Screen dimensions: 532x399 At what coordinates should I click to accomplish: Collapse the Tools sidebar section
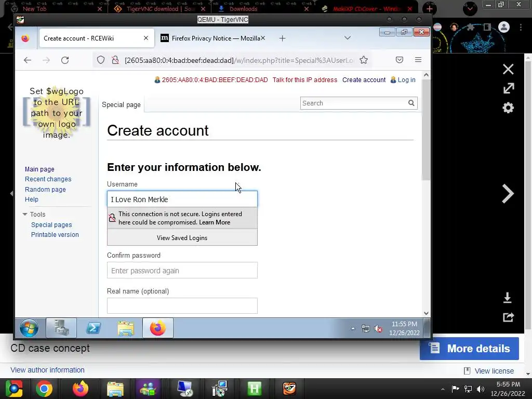point(34,215)
